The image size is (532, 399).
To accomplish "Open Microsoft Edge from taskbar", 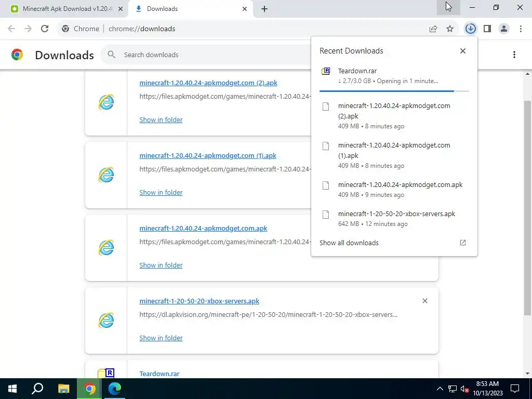I will click(115, 389).
